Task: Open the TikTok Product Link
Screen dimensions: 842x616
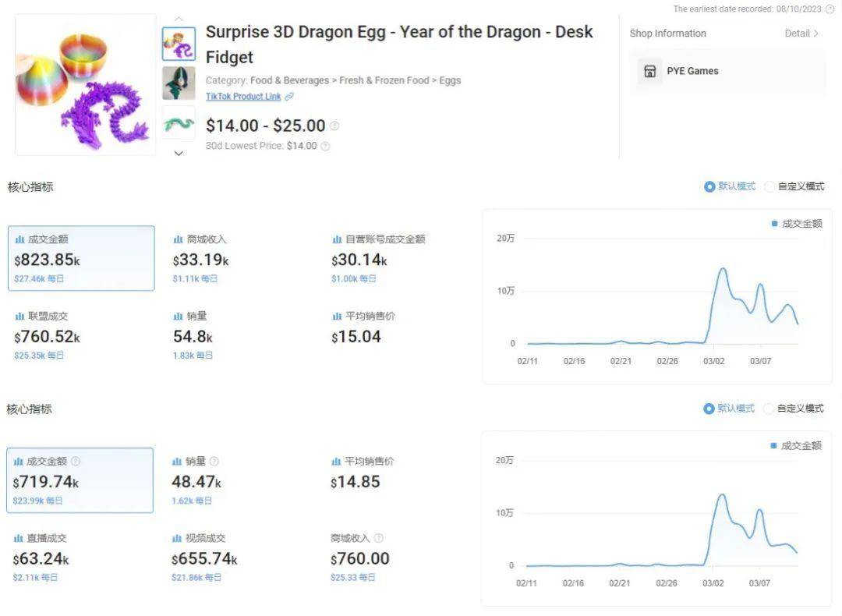Action: [243, 97]
